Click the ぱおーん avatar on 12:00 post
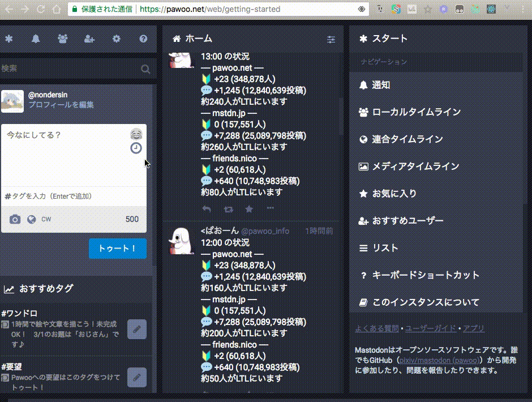The height and width of the screenshot is (402, 532). coord(181,241)
